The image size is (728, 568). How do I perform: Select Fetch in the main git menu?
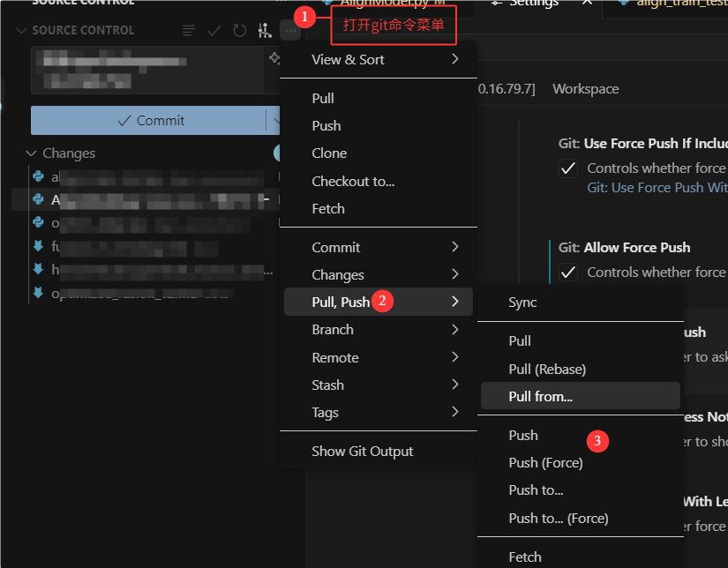pyautogui.click(x=379, y=208)
